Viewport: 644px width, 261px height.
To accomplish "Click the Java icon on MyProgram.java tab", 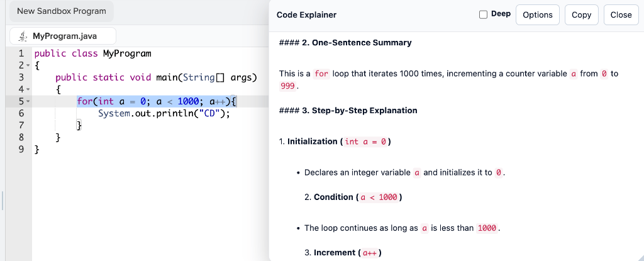I will click(x=23, y=36).
